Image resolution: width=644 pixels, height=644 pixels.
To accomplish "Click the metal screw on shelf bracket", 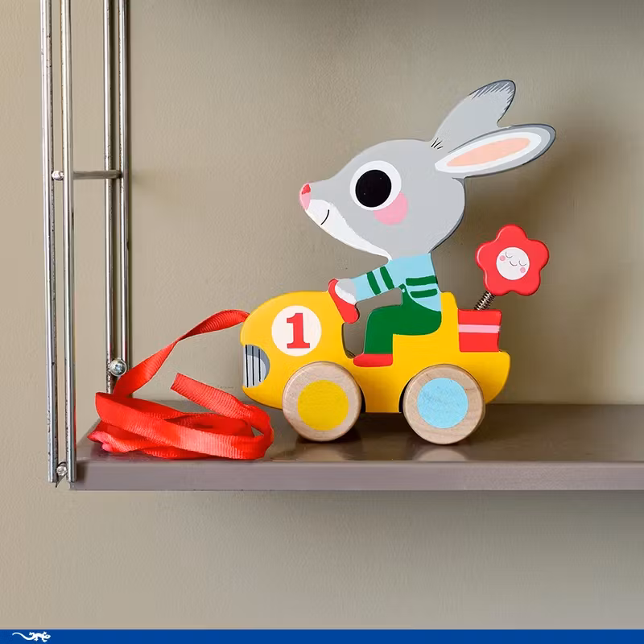I will [x=118, y=367].
